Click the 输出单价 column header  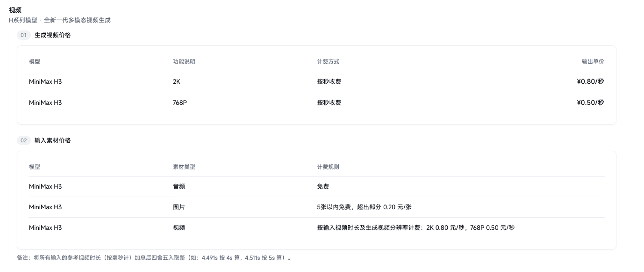click(x=593, y=62)
